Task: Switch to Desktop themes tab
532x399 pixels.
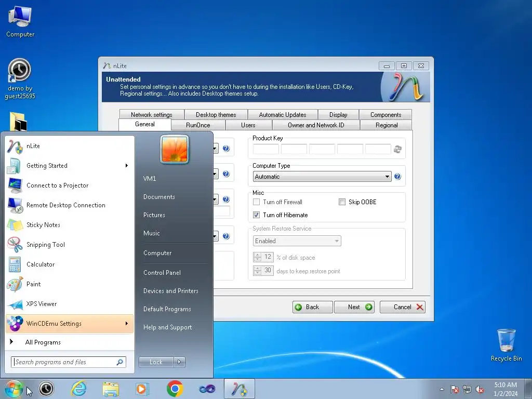Action: tap(216, 115)
